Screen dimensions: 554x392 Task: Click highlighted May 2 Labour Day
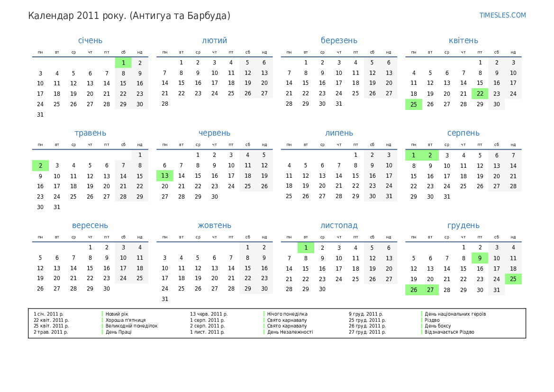40,165
